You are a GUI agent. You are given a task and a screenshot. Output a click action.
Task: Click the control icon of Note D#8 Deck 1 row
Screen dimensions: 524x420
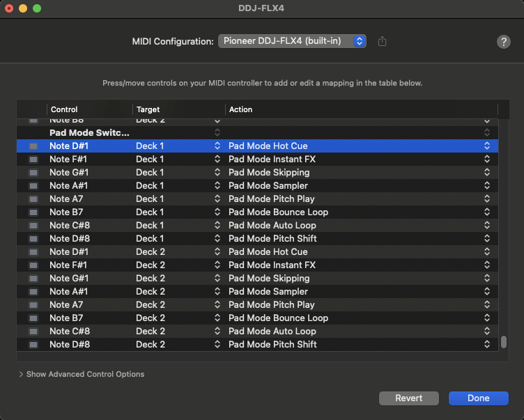coord(33,239)
